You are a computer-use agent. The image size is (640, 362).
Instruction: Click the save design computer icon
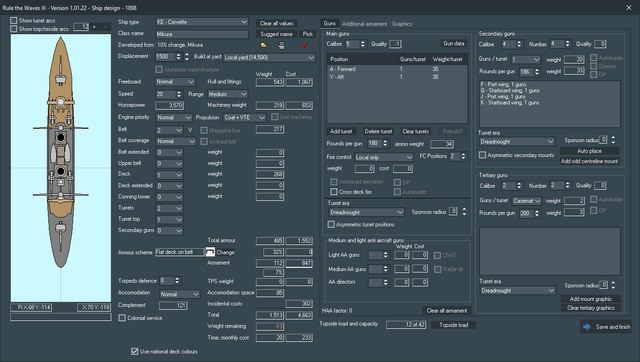coord(282,45)
